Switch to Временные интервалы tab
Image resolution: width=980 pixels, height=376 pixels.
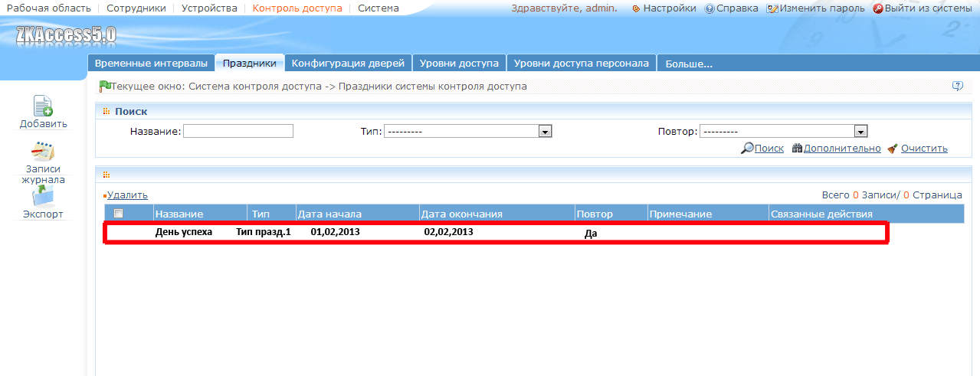[151, 63]
